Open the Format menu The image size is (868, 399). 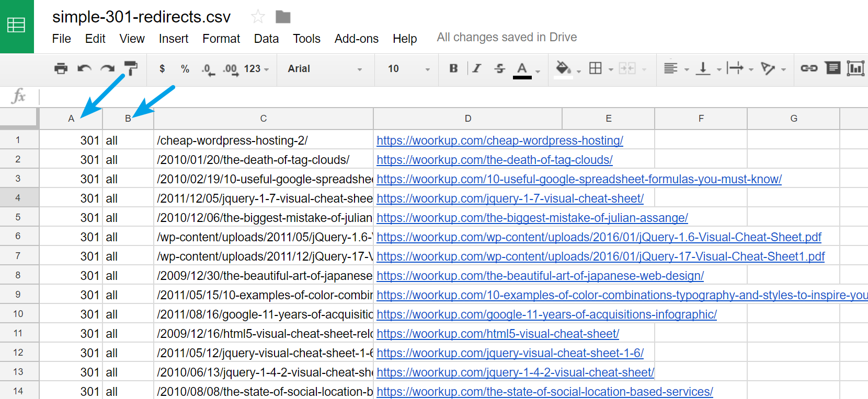221,39
